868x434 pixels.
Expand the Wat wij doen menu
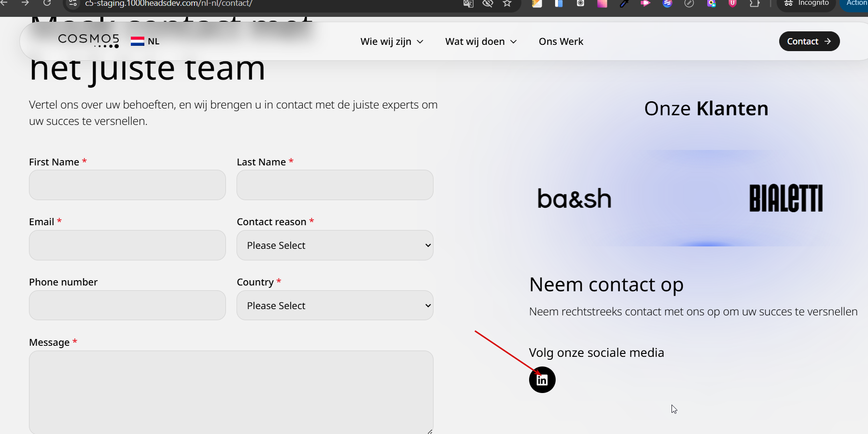(x=481, y=41)
